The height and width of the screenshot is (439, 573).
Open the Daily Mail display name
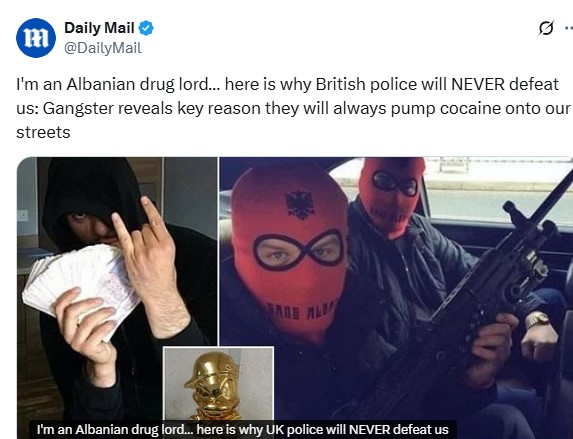(99, 28)
